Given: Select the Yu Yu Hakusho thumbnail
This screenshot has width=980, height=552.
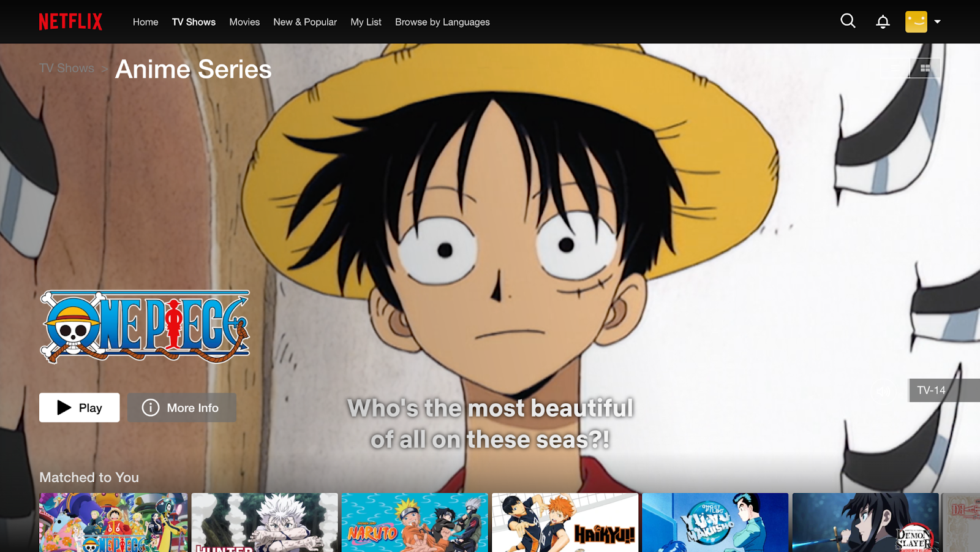Looking at the screenshot, I should pos(715,523).
